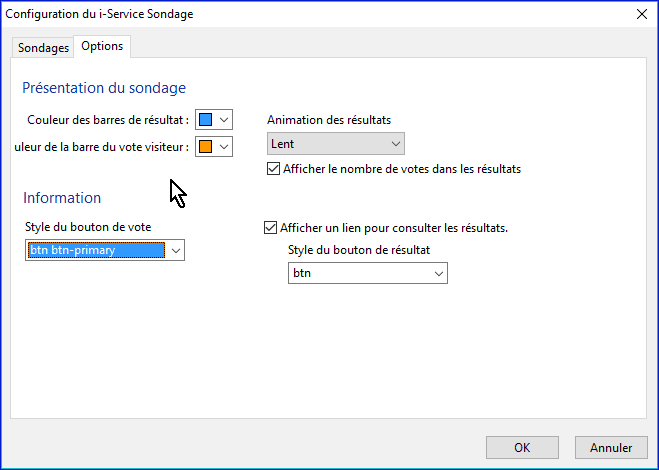Disable the results link checkbox
Viewport: 659px width, 470px height.
[x=270, y=228]
